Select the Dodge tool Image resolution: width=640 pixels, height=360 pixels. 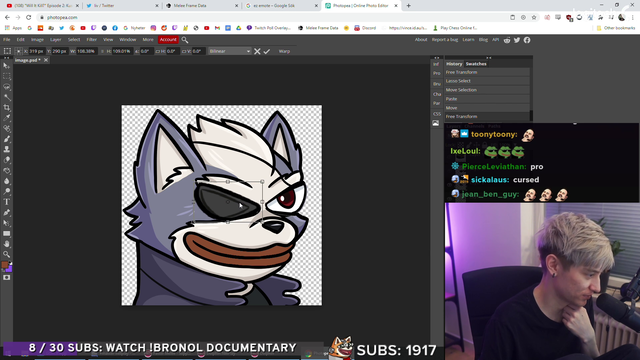(x=7, y=191)
